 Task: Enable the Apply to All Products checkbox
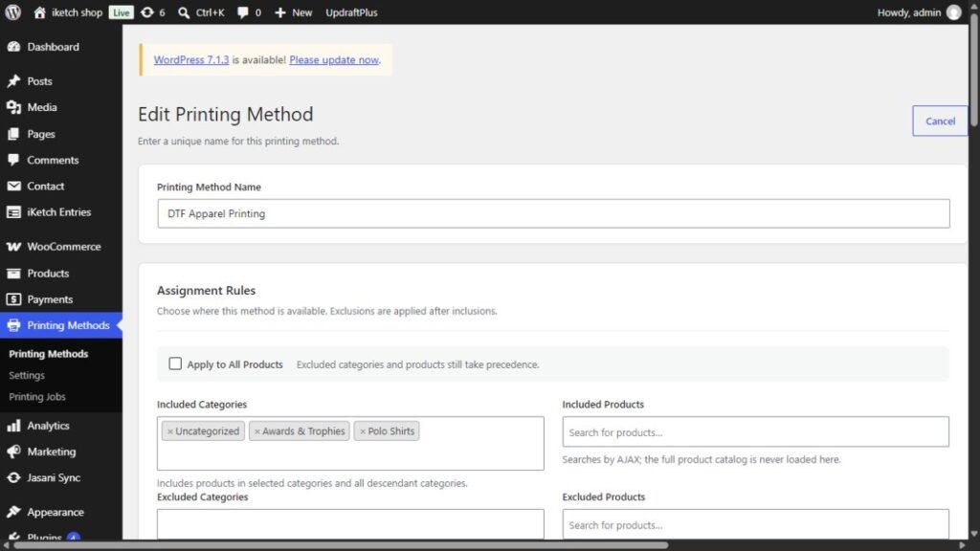[x=175, y=364]
